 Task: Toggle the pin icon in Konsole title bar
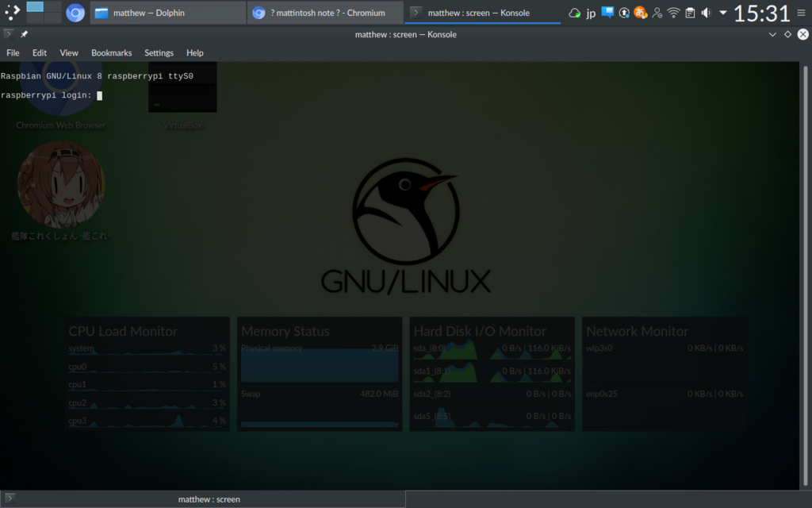24,34
